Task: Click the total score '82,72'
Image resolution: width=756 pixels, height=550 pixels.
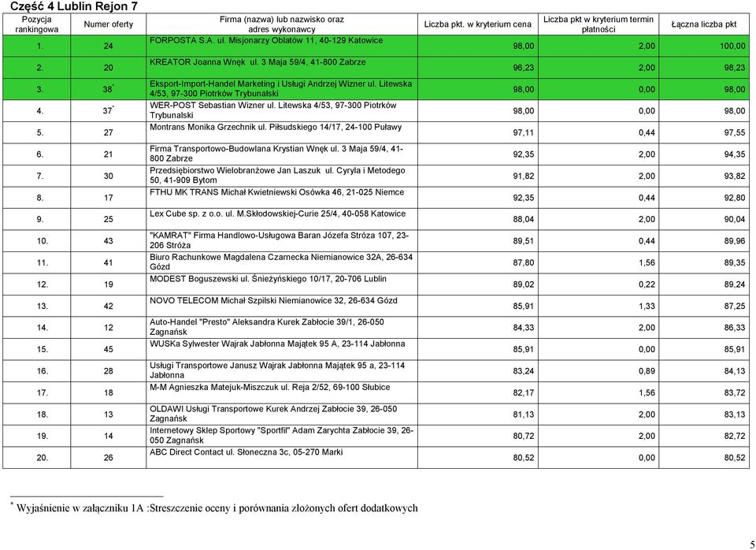Action: (x=734, y=436)
